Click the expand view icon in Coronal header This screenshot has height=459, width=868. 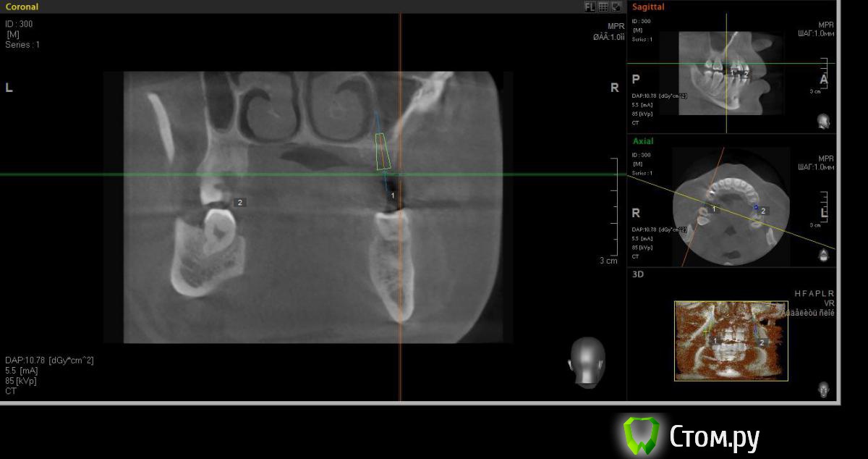pos(616,7)
